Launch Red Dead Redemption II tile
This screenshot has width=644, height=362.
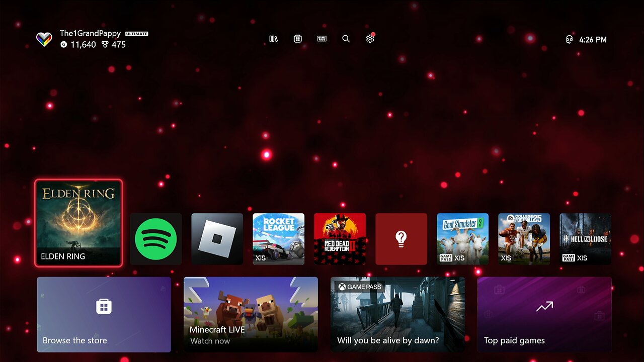pyautogui.click(x=340, y=239)
